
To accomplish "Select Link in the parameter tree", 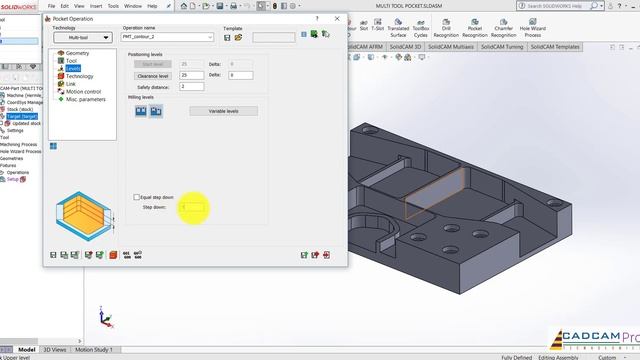I will tap(71, 84).
